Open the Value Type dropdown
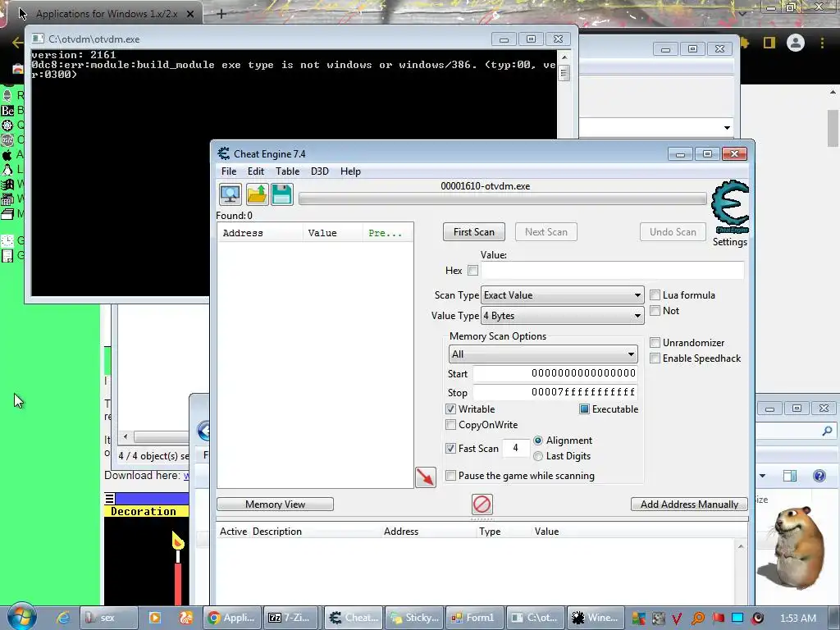 coord(563,316)
